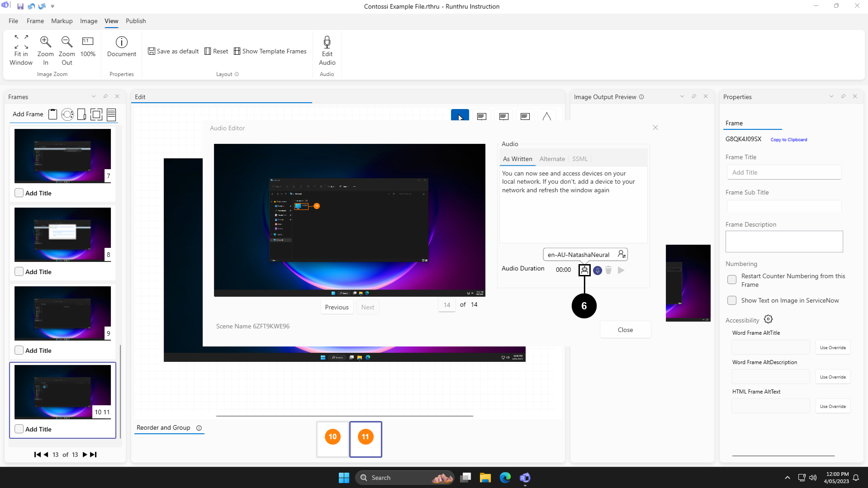Click the Zoom Out icon

[x=66, y=42]
